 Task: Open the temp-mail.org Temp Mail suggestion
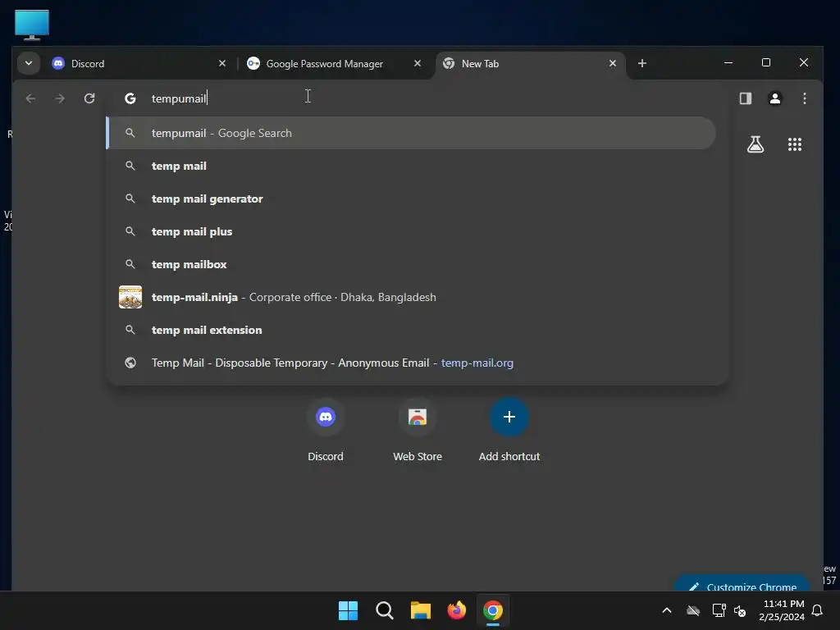pyautogui.click(x=411, y=363)
